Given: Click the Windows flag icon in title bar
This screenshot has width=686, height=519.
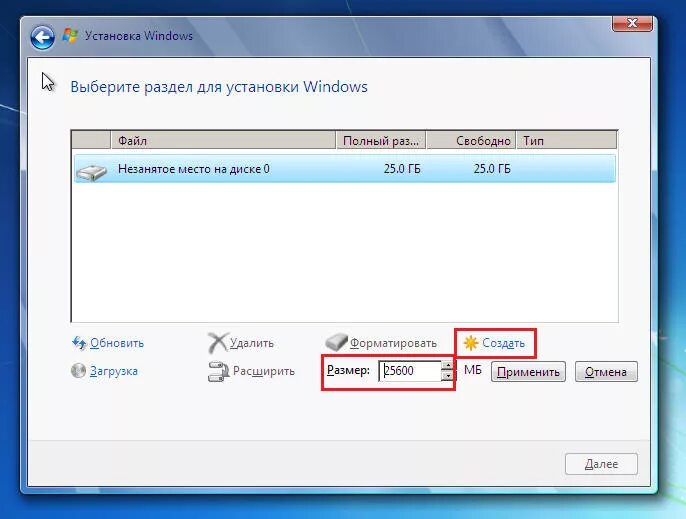Looking at the screenshot, I should point(70,35).
